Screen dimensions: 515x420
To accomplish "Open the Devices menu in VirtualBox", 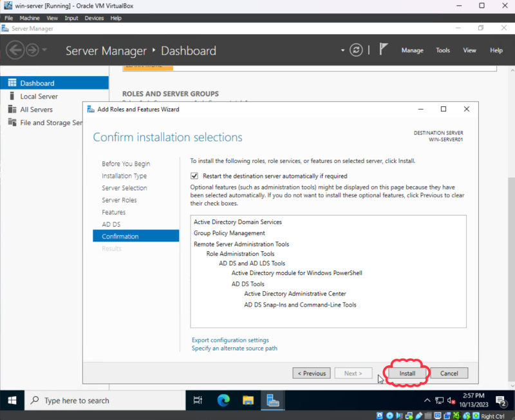I will 94,17.
